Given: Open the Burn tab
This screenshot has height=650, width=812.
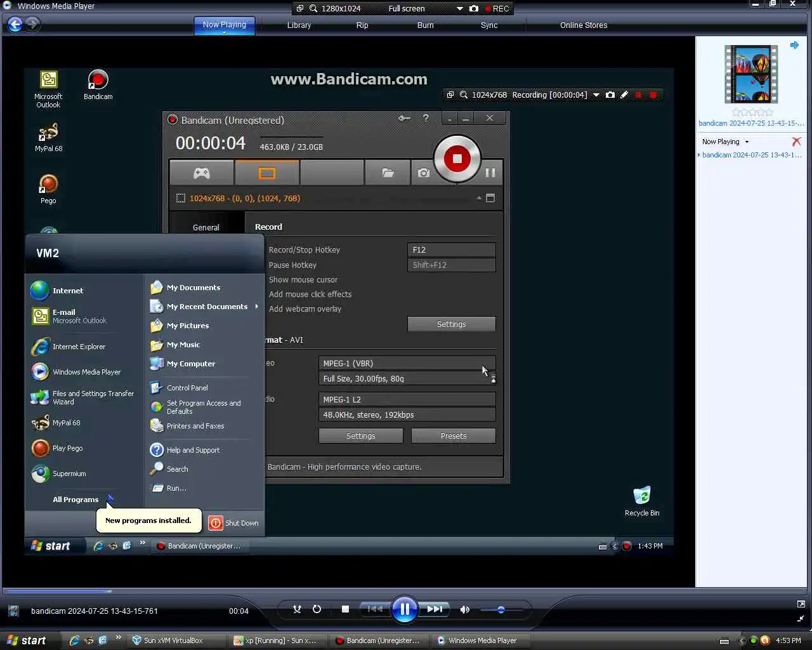Looking at the screenshot, I should [426, 25].
